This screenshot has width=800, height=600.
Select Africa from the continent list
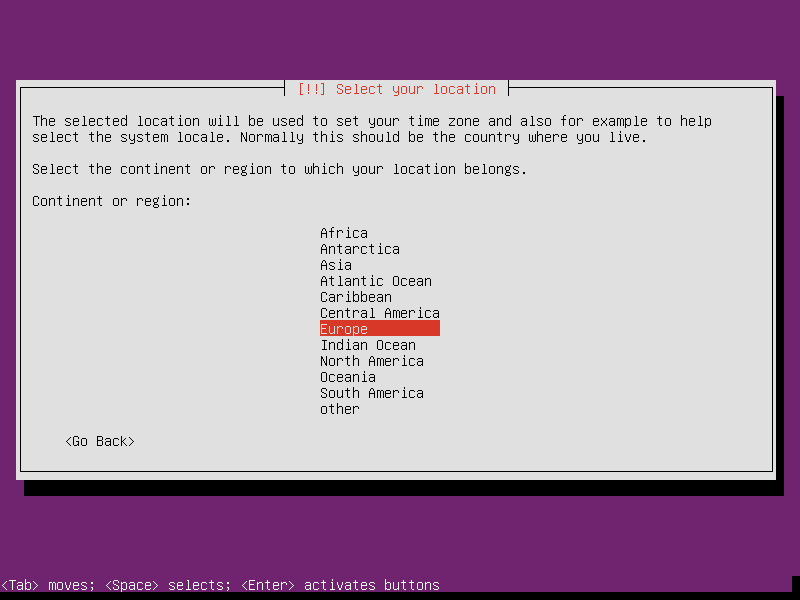343,233
